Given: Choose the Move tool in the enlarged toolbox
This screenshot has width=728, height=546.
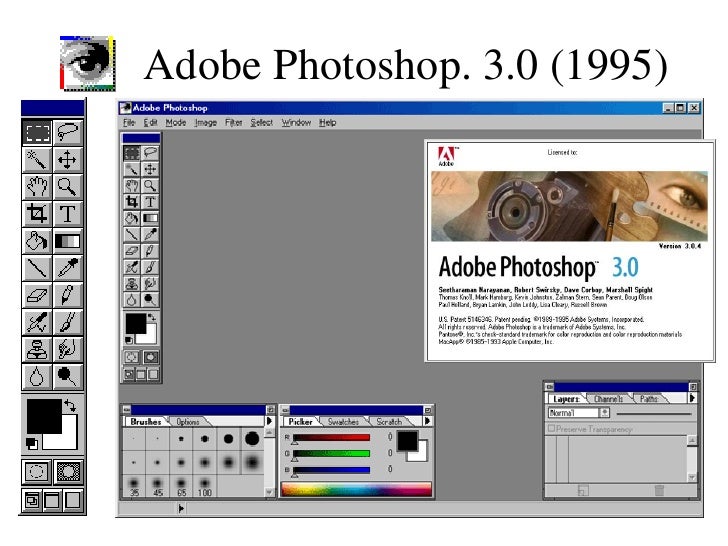Looking at the screenshot, I should tap(68, 160).
